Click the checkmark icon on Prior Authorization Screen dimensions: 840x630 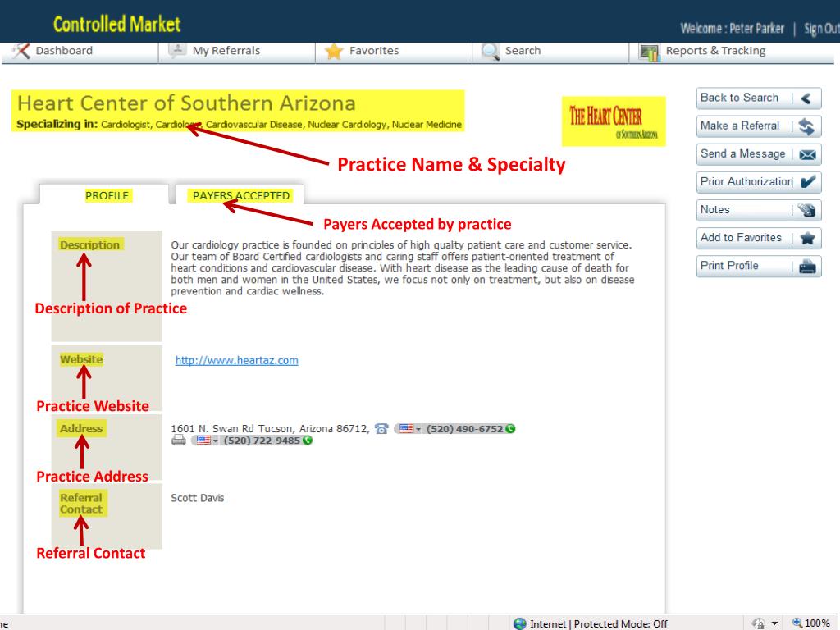[808, 181]
